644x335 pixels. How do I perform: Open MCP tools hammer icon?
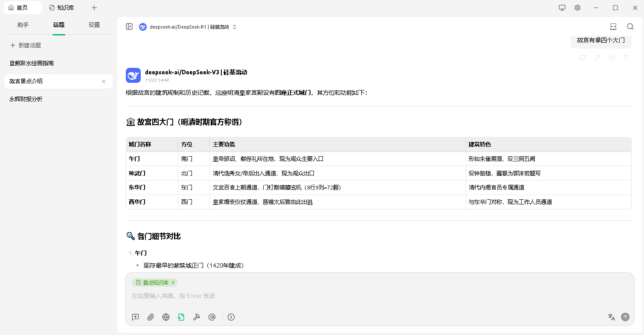197,317
